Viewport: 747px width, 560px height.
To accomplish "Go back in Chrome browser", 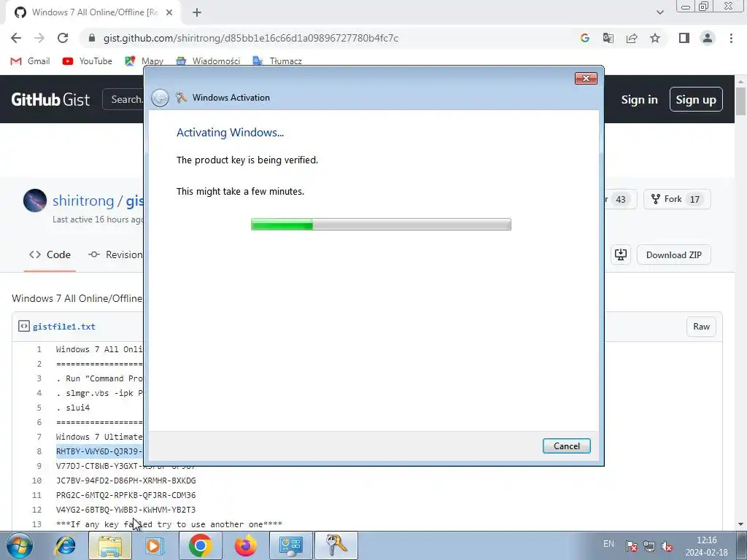I will coord(16,38).
